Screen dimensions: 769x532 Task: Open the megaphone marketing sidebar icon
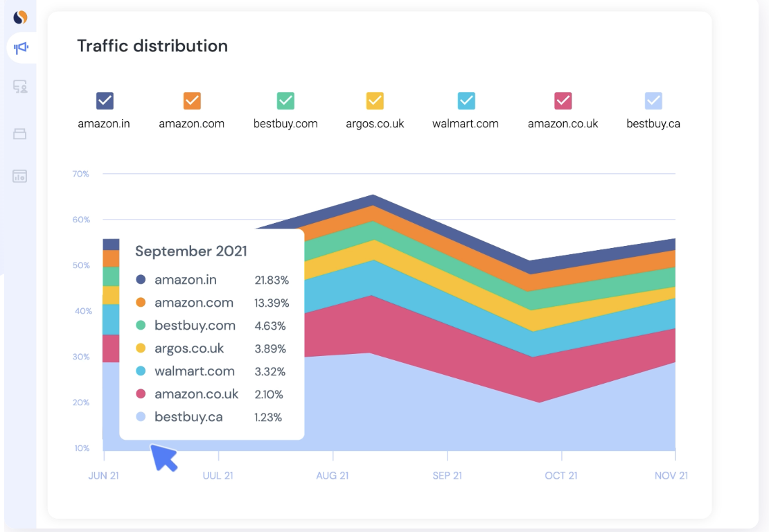21,48
